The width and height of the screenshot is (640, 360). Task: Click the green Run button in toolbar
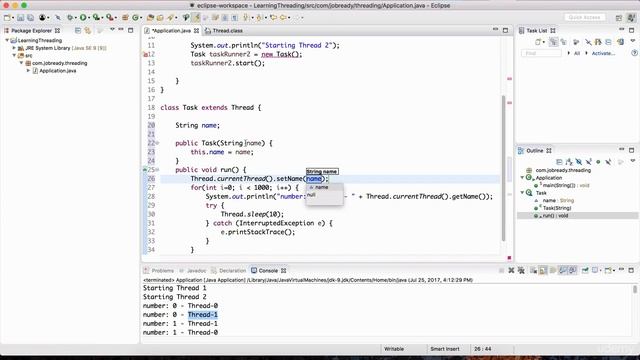click(83, 18)
